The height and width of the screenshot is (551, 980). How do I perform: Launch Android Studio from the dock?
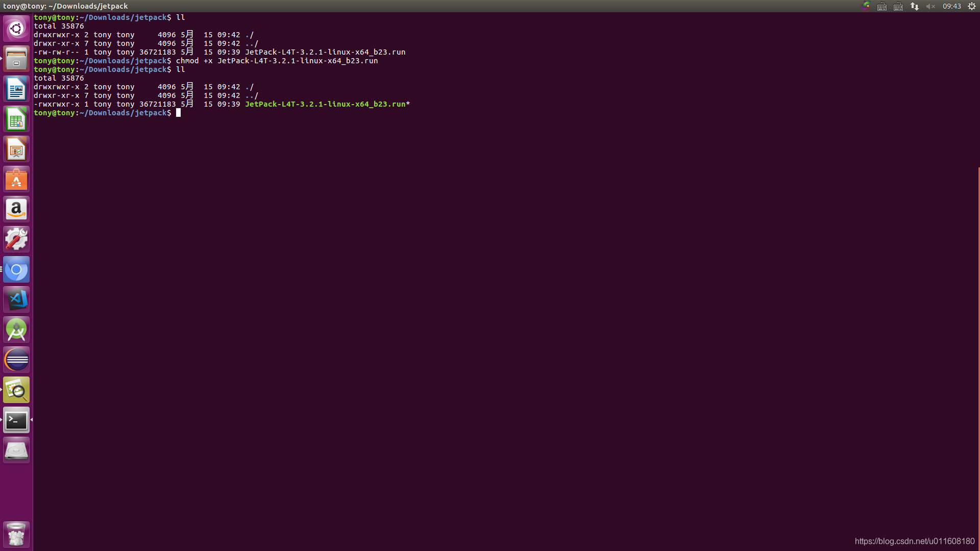click(16, 330)
